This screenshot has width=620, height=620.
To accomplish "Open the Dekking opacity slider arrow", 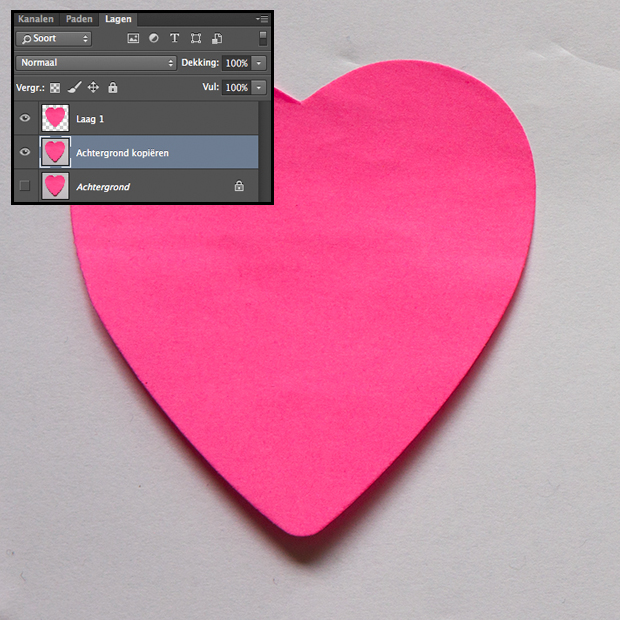I will tap(259, 63).
